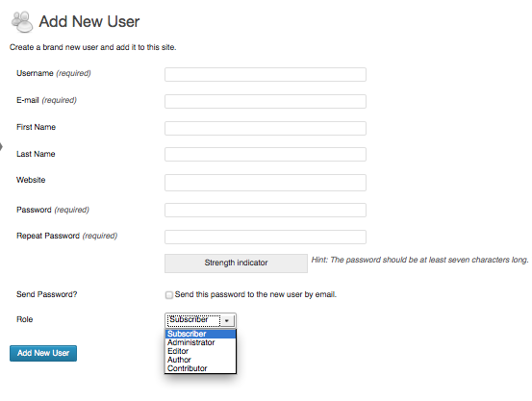Click into the E-mail field
The width and height of the screenshot is (532, 401).
[266, 101]
